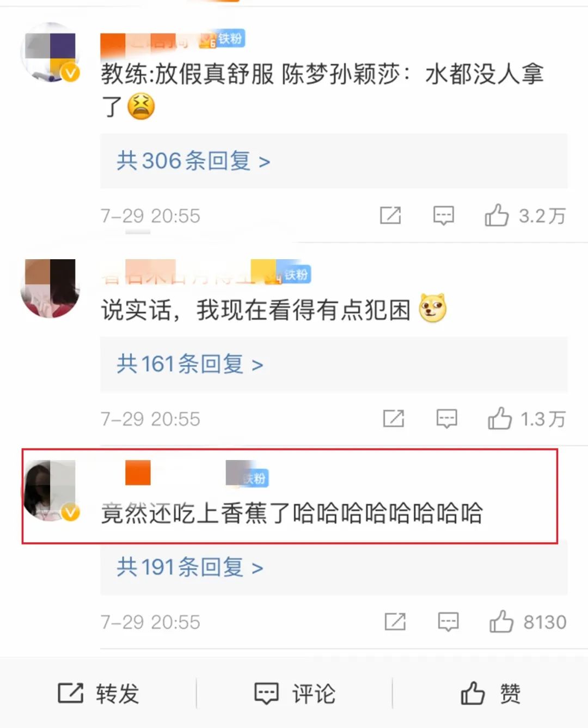Tap repost icon on the 8130-likes comment

395,622
